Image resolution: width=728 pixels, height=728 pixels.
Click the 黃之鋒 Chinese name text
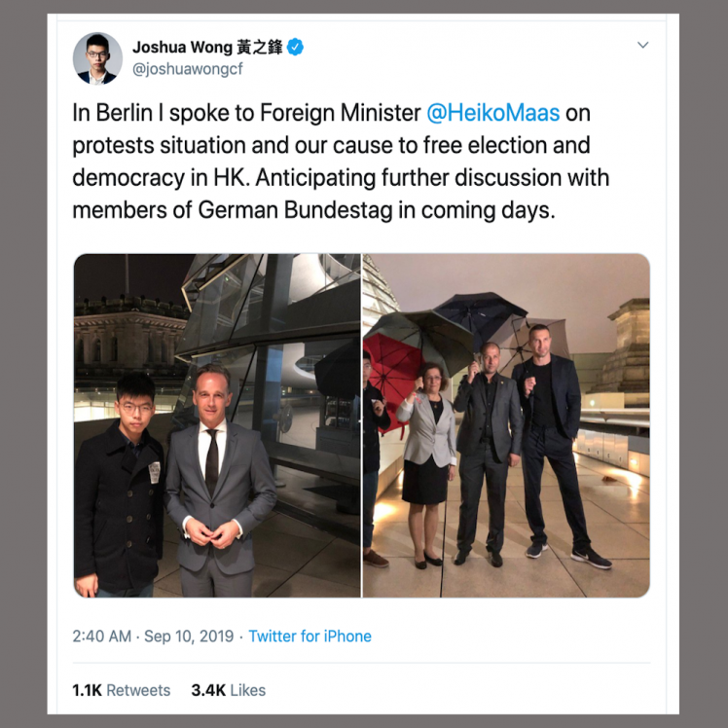[259, 47]
